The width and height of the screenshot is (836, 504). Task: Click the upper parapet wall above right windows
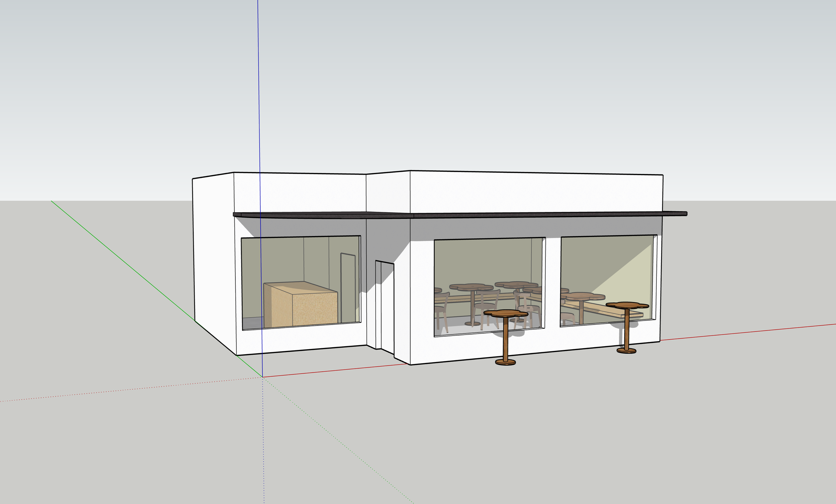(x=536, y=192)
